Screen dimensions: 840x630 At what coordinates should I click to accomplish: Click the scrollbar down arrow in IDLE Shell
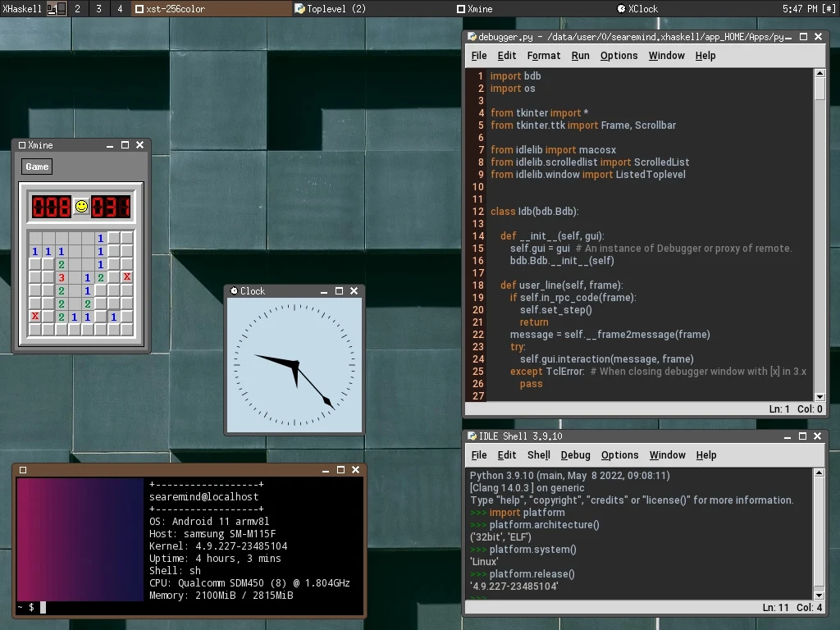pos(819,596)
